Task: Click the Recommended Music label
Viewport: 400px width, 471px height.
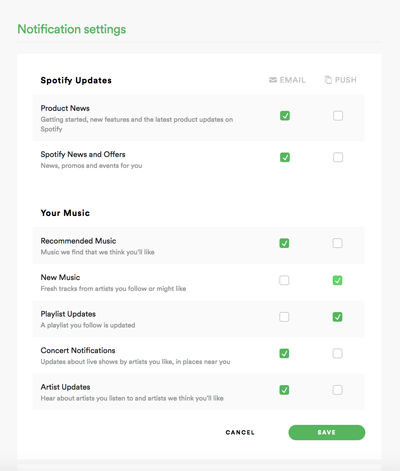Action: coord(78,241)
